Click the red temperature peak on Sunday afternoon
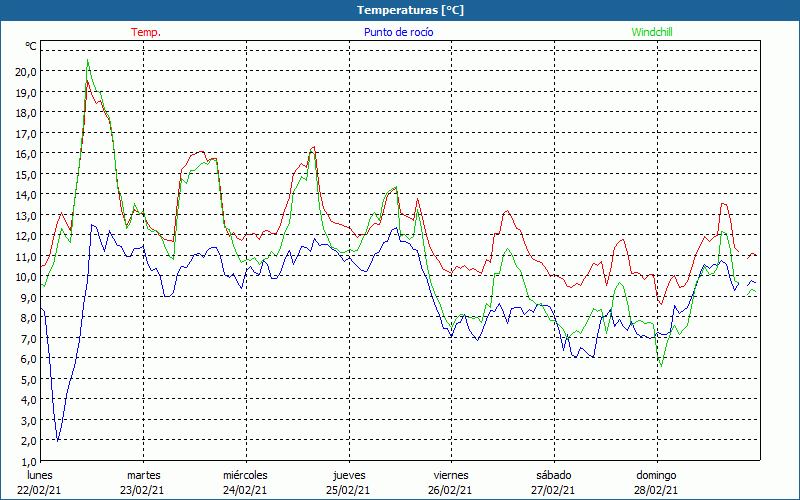This screenshot has height=500, width=800. 723,204
